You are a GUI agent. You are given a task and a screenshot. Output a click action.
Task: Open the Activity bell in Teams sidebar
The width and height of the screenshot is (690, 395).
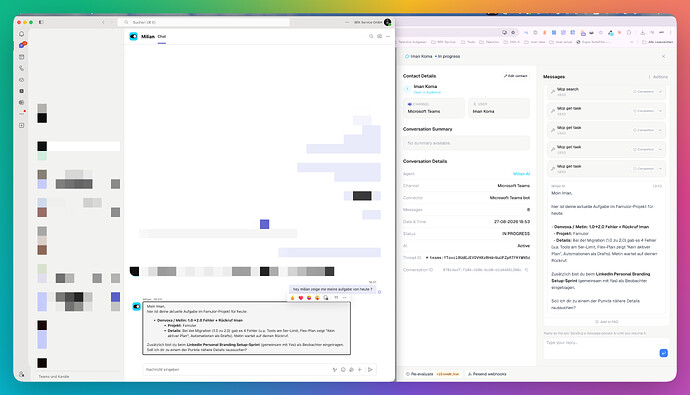point(21,34)
